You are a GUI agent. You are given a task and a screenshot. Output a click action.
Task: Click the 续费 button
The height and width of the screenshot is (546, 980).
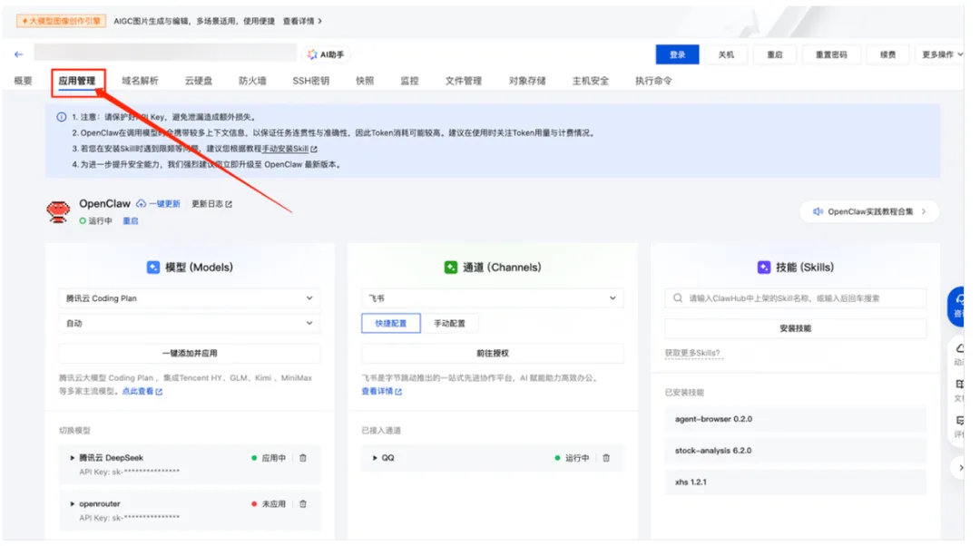pyautogui.click(x=888, y=54)
